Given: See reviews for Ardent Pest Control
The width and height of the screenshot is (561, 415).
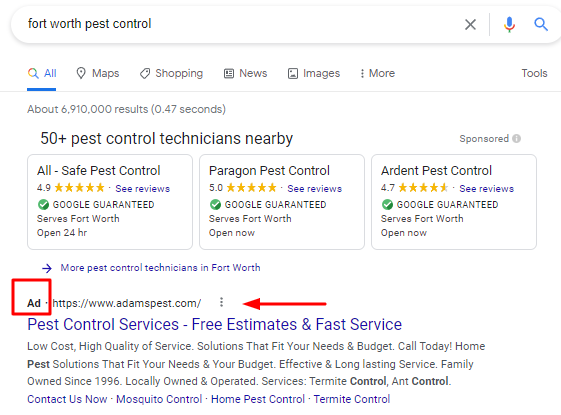Looking at the screenshot, I should (x=486, y=189).
